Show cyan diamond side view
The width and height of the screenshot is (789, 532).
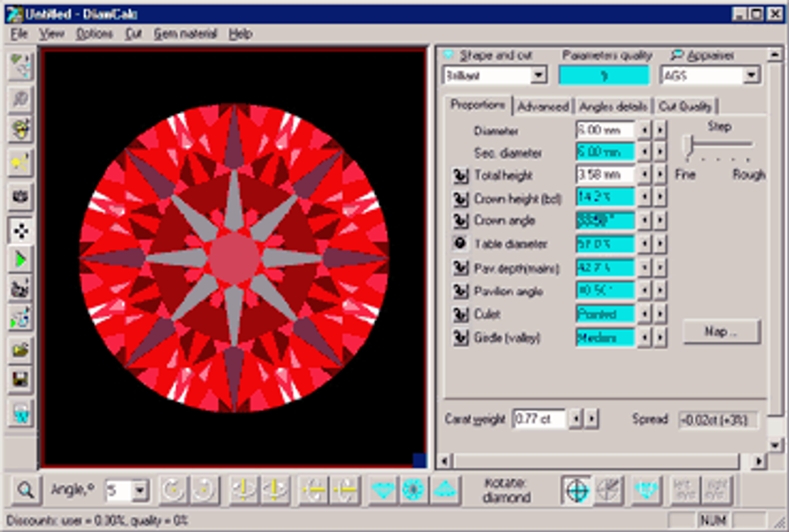click(383, 490)
